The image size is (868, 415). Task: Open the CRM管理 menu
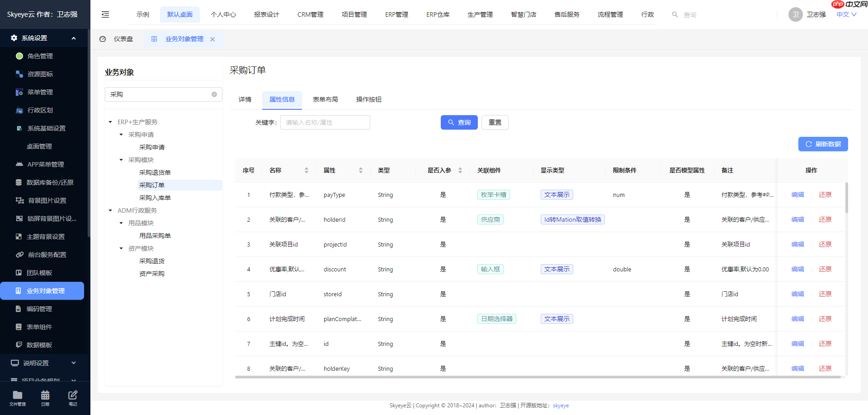(310, 14)
